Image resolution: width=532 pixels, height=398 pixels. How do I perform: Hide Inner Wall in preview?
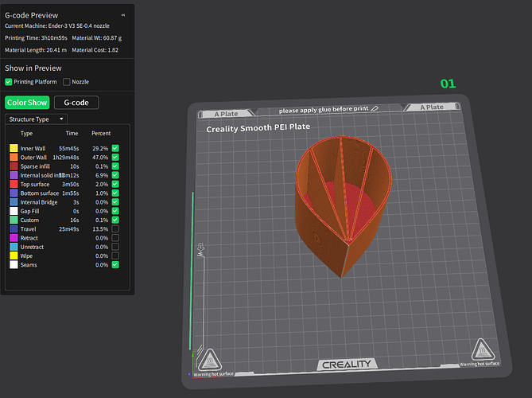[x=115, y=148]
